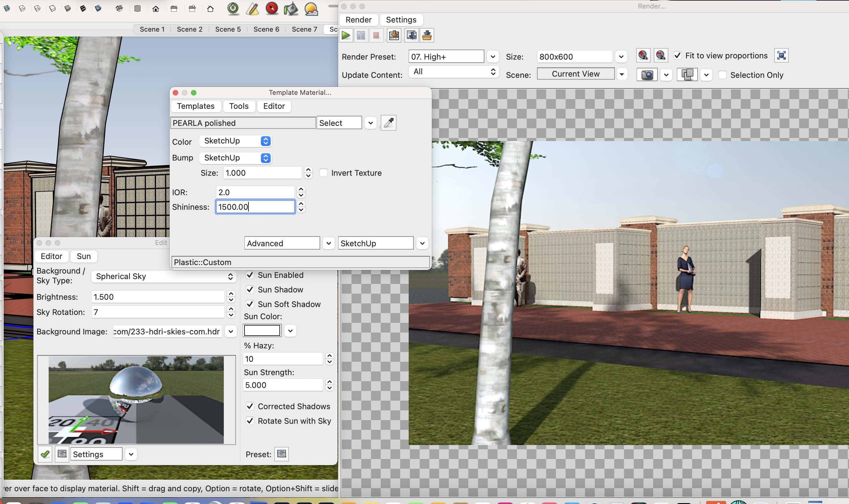
Task: Pick material with the eyedropper icon
Action: [389, 123]
